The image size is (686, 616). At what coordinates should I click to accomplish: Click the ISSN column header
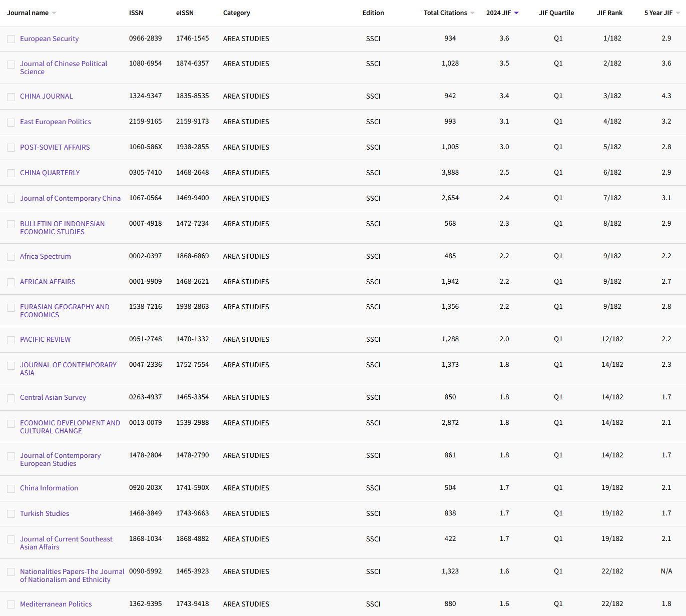[x=136, y=13]
